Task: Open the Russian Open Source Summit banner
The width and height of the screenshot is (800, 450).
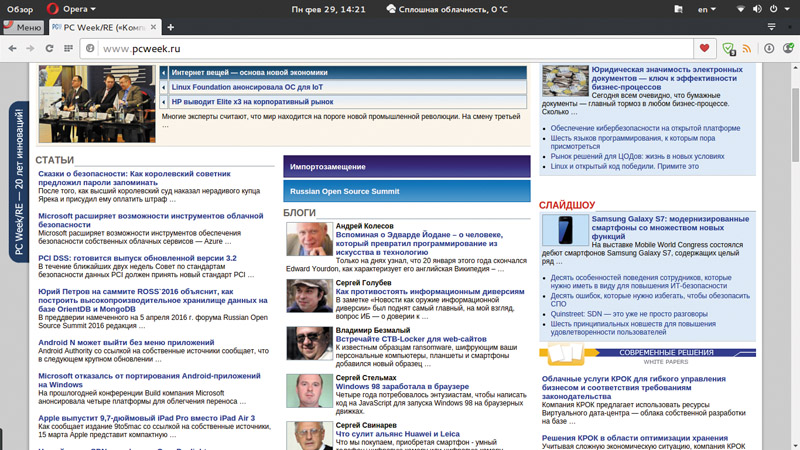Action: click(407, 191)
